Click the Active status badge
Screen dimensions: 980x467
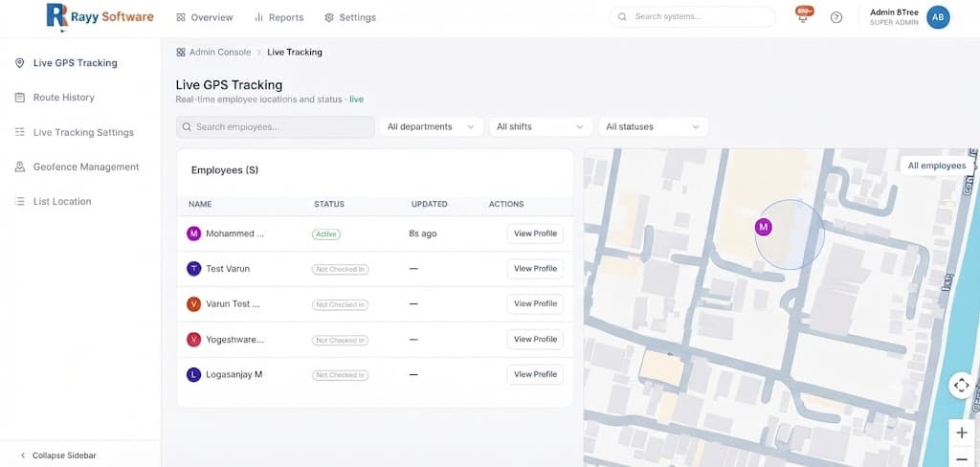[x=326, y=234]
